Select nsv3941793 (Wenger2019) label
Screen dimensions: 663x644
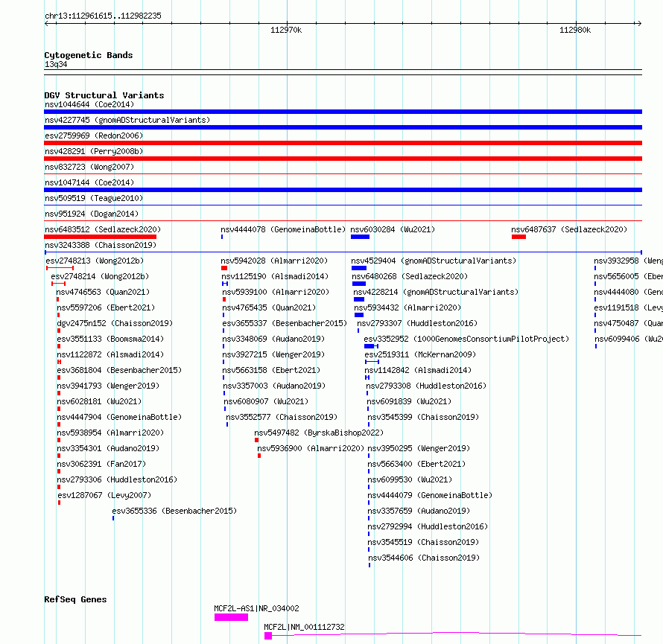point(108,386)
